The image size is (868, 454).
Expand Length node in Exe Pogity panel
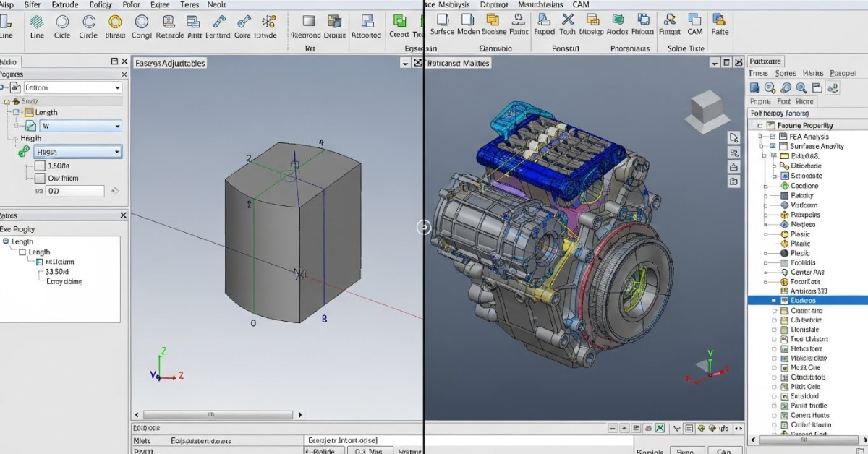[x=7, y=241]
